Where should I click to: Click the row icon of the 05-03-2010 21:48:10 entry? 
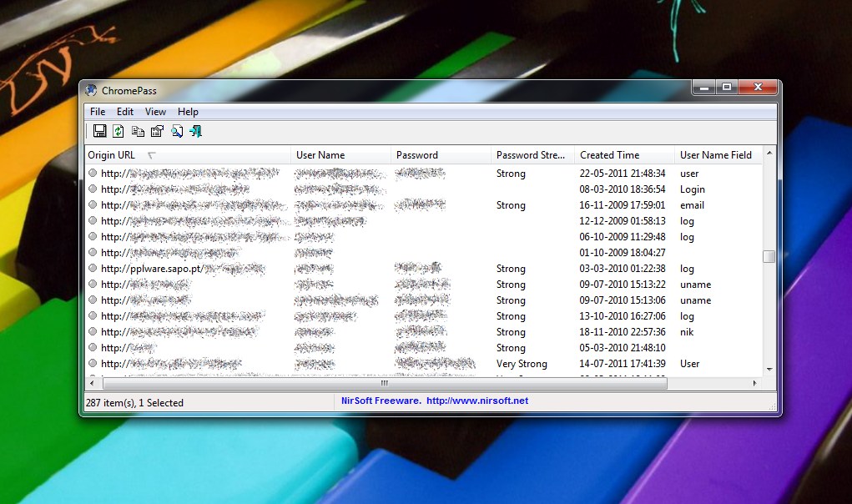[93, 347]
